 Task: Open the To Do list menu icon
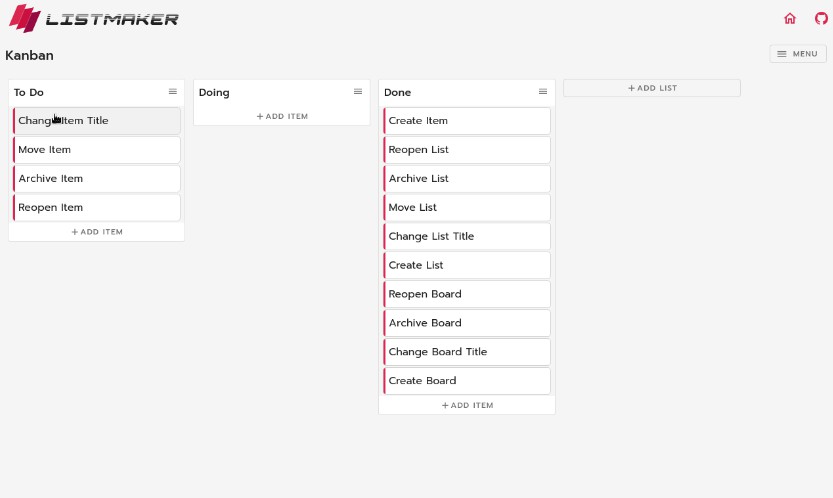pyautogui.click(x=172, y=92)
